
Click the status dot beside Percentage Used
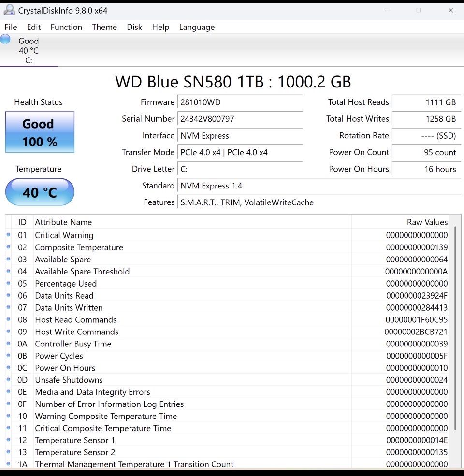pyautogui.click(x=8, y=284)
